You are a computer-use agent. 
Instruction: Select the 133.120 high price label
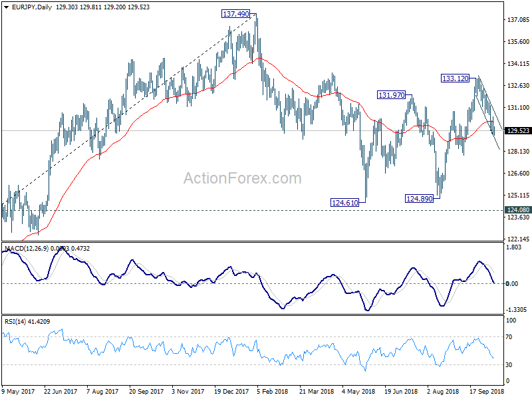tap(456, 78)
